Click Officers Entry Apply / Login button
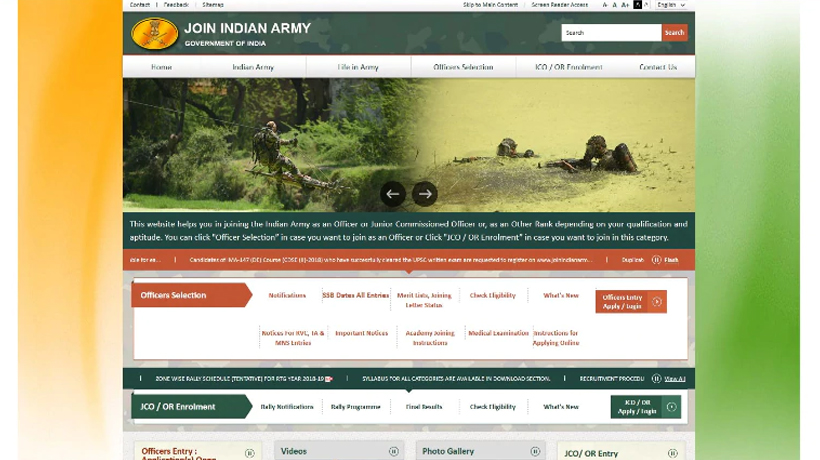Screen dimensions: 820x460 click(631, 302)
